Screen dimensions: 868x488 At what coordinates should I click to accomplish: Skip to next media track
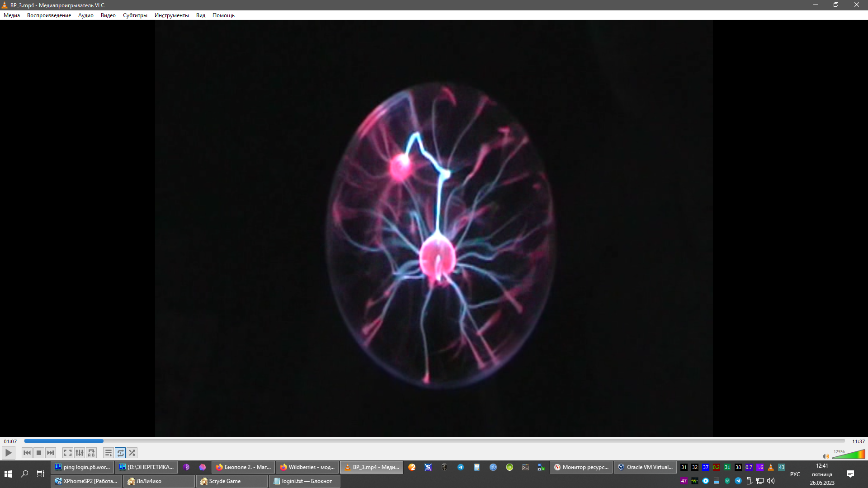[x=51, y=453]
